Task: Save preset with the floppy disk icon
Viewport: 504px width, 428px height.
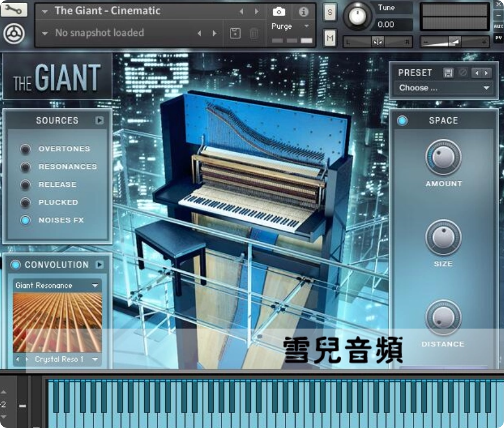Action: (x=448, y=72)
